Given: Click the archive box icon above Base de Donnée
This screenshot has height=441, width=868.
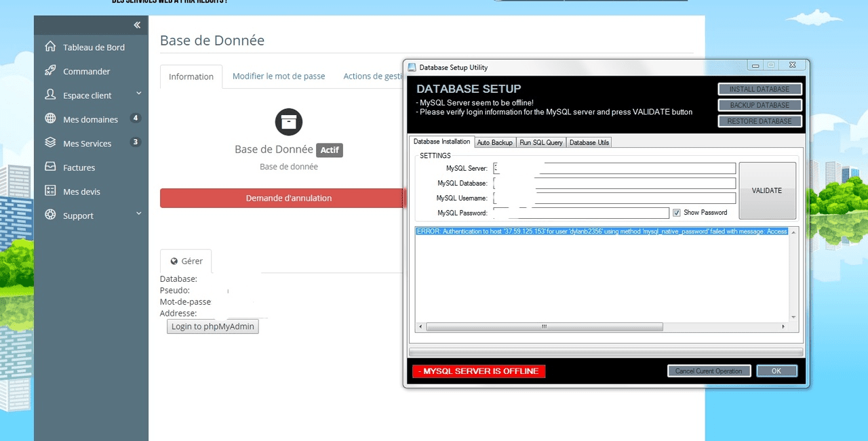Looking at the screenshot, I should click(289, 122).
